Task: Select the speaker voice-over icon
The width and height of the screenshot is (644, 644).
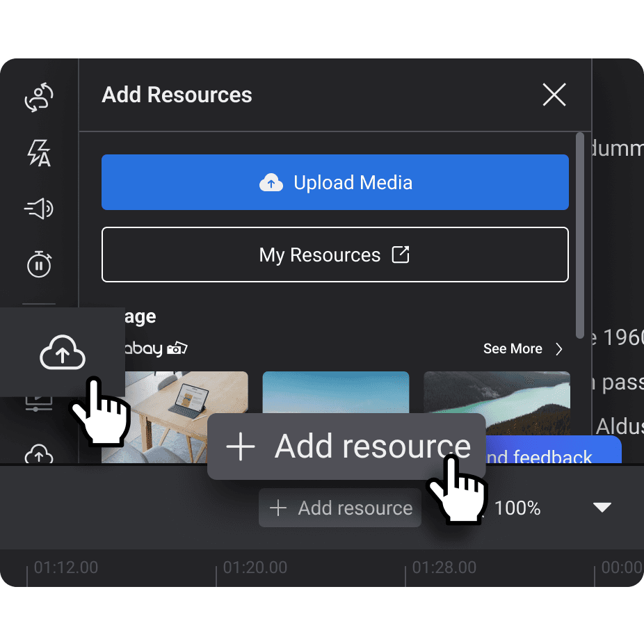Action: (39, 208)
